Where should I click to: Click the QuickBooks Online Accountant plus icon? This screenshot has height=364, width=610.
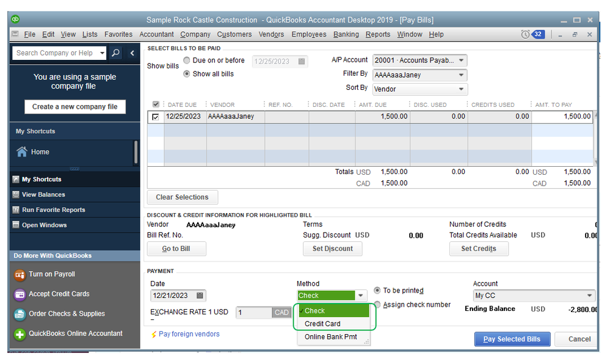pyautogui.click(x=20, y=334)
